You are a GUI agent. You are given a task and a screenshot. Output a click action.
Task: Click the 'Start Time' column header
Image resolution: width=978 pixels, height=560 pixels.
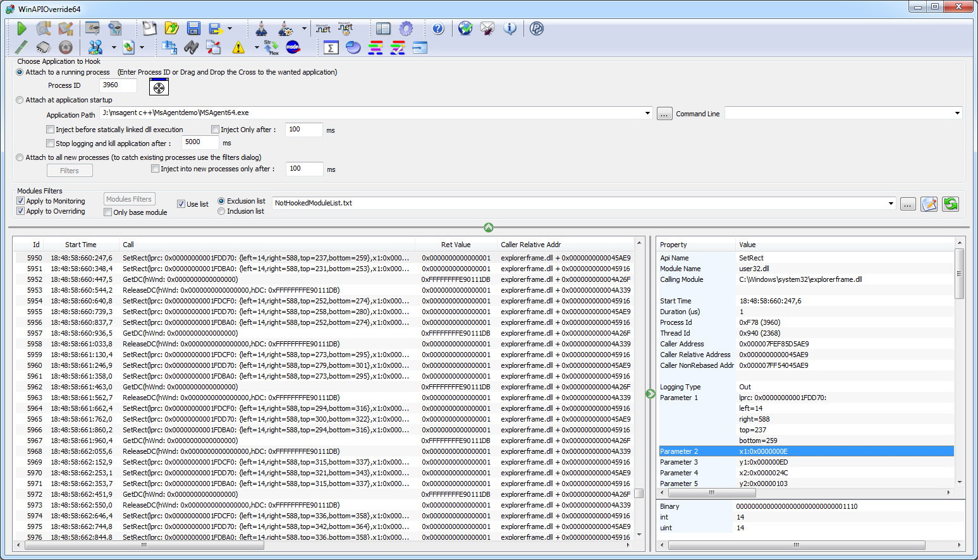[x=80, y=245]
